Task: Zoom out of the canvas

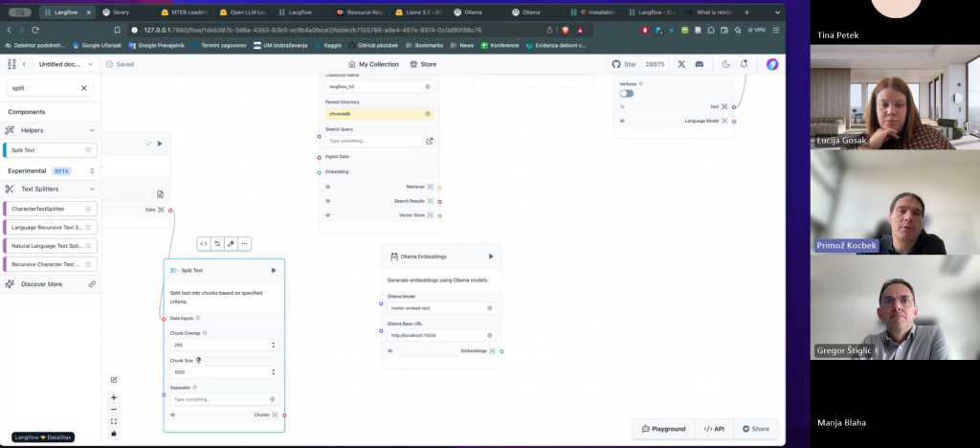Action: click(x=114, y=410)
